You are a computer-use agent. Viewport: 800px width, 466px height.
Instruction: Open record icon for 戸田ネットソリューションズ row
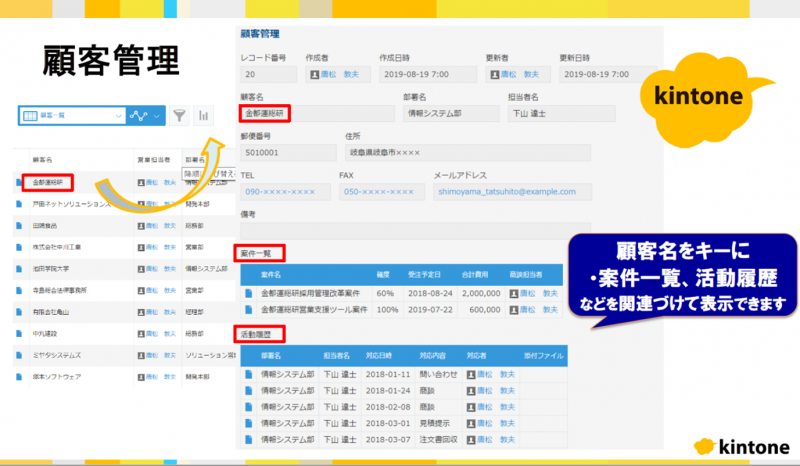(x=19, y=204)
